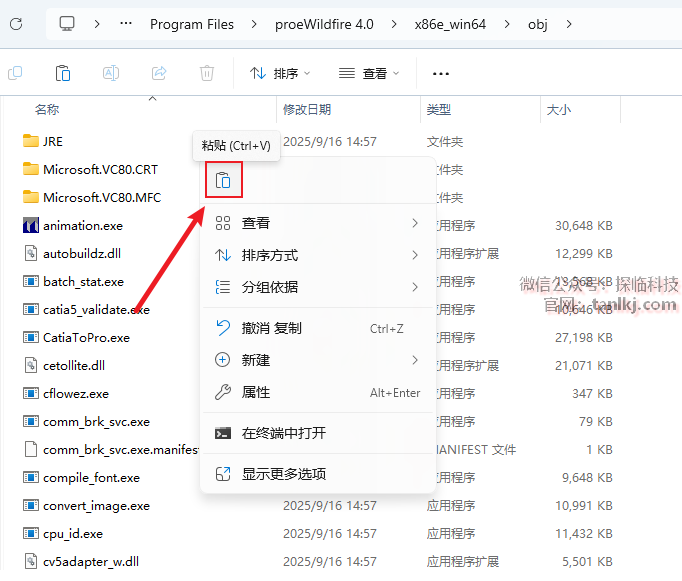Select Microsoft.VC80.MFC folder icon
This screenshot has height=581, width=682.
30,197
